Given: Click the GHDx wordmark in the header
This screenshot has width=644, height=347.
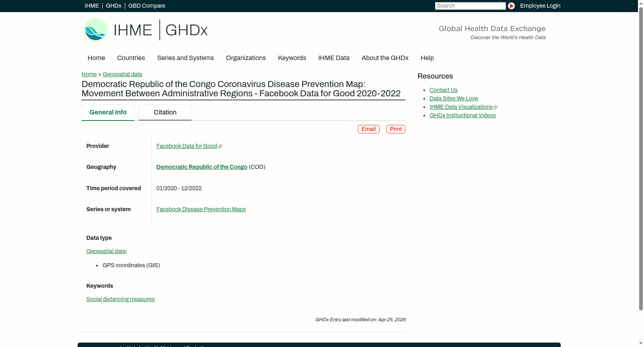Looking at the screenshot, I should click(186, 30).
